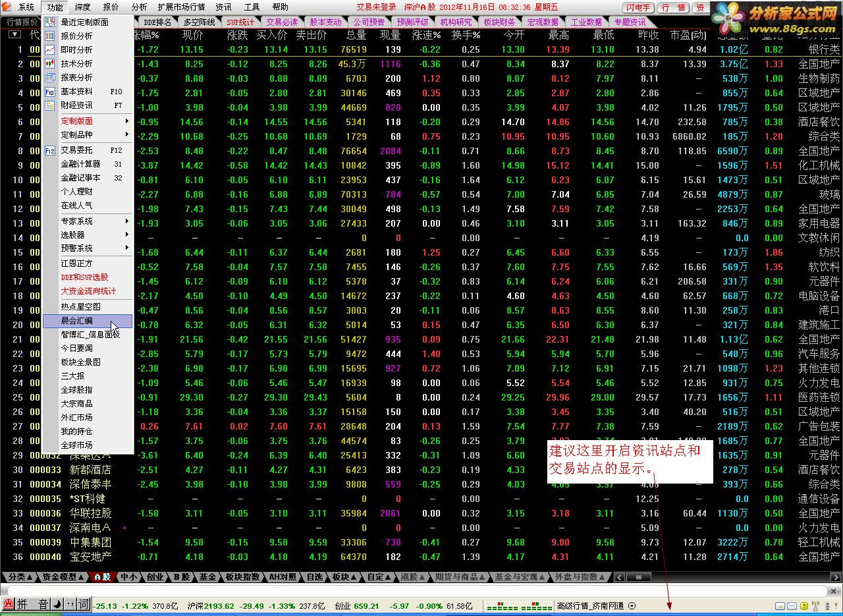Select 晨会汇编 menu item
Viewport: 843px width, 616px height.
[88, 321]
